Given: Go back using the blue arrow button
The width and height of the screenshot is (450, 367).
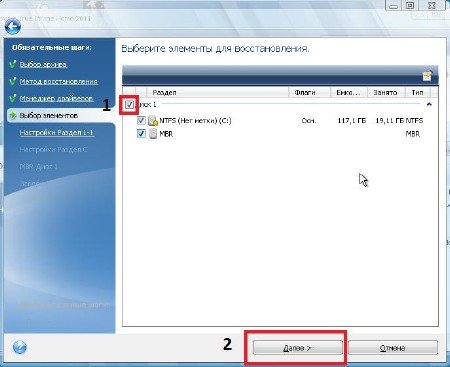Looking at the screenshot, I should [13, 27].
